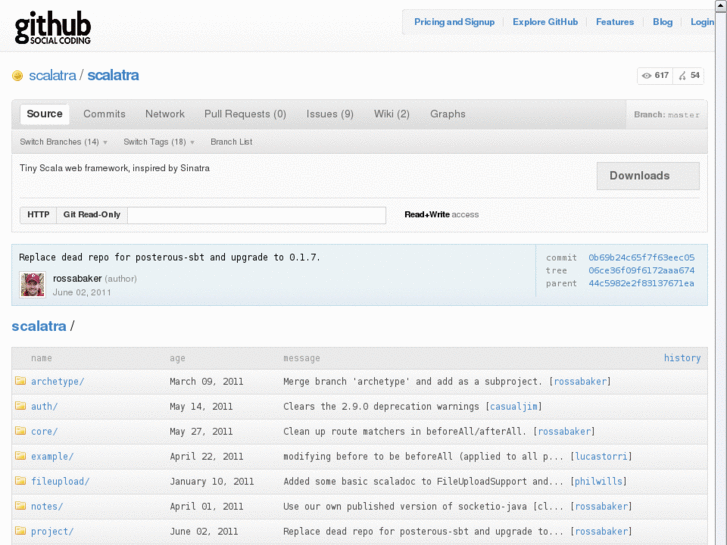Image resolution: width=727 pixels, height=545 pixels.
Task: Open the Features link
Action: click(x=615, y=22)
